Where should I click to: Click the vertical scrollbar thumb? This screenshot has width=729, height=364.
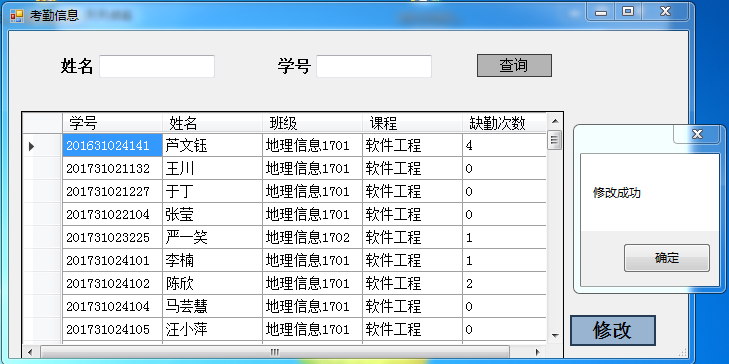[x=555, y=140]
